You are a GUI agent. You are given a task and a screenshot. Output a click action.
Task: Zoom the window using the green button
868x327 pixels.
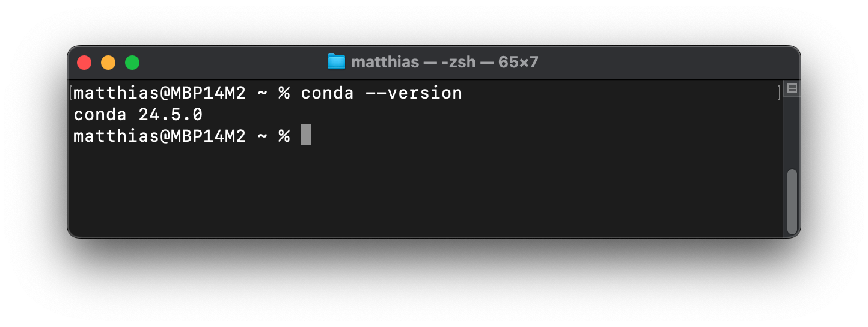(x=132, y=63)
